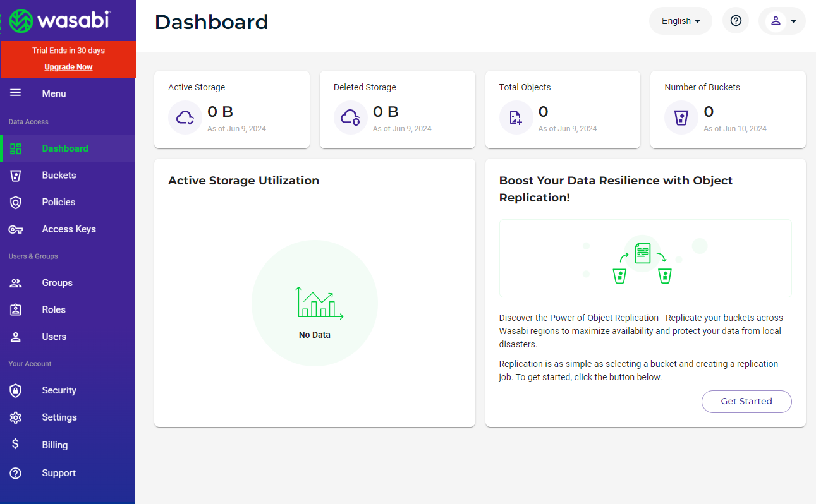Click the Support question mark icon in the sidebar
This screenshot has width=816, height=504.
(x=16, y=473)
